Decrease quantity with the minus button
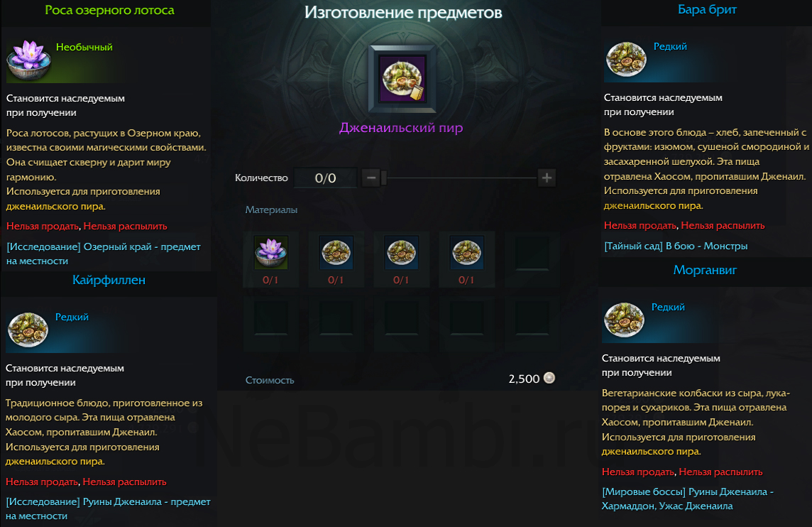812x527 pixels. pyautogui.click(x=371, y=178)
